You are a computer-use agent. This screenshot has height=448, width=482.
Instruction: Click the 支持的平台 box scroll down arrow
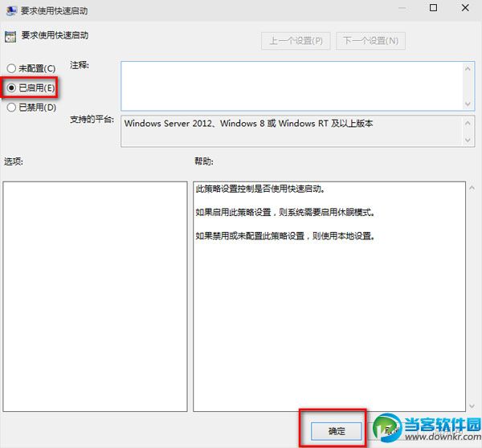coord(468,141)
